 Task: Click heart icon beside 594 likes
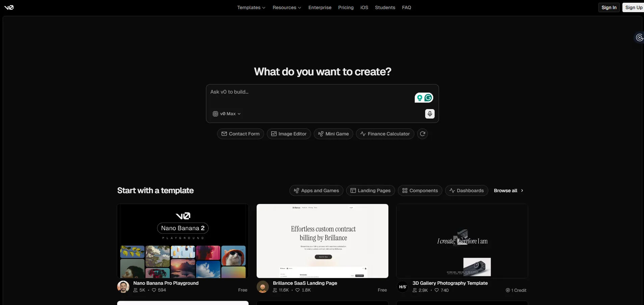154,290
